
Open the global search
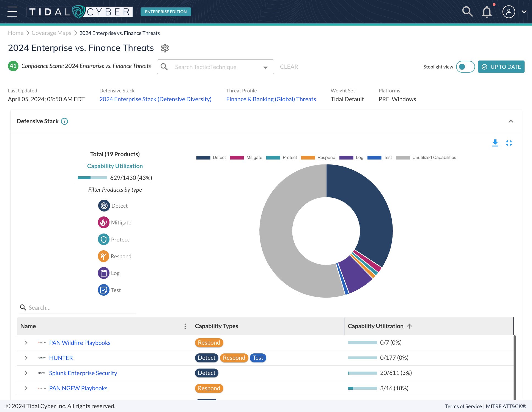[x=467, y=12]
